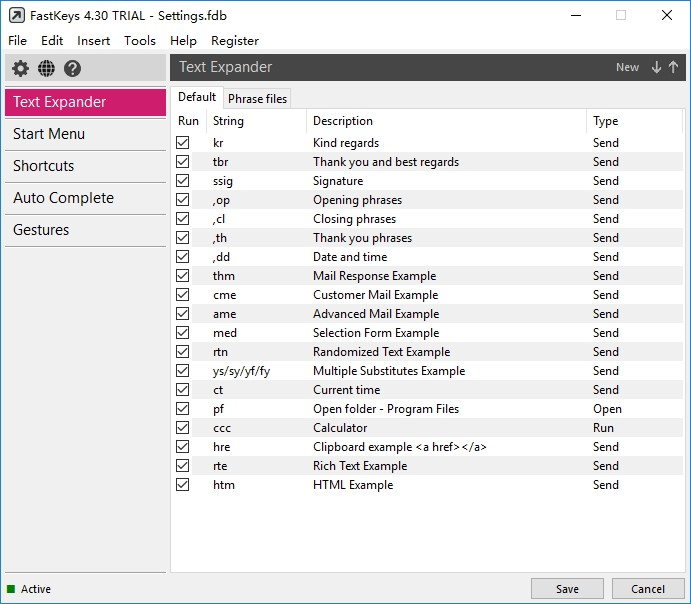Sort by the Type column header
691x604 pixels.
(635, 121)
